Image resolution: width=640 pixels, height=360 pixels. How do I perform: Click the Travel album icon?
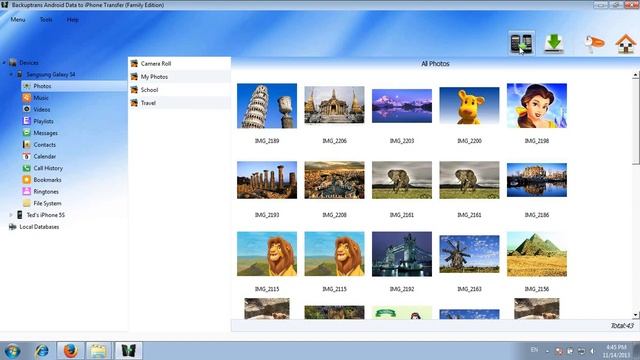click(x=134, y=103)
